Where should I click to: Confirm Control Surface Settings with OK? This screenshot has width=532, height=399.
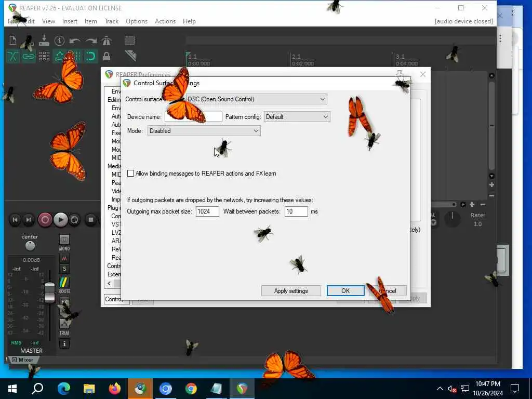point(345,291)
